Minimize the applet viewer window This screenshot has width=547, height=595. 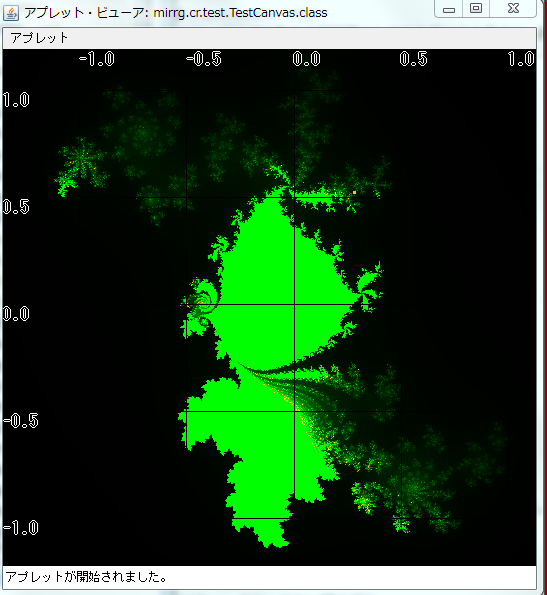(449, 9)
